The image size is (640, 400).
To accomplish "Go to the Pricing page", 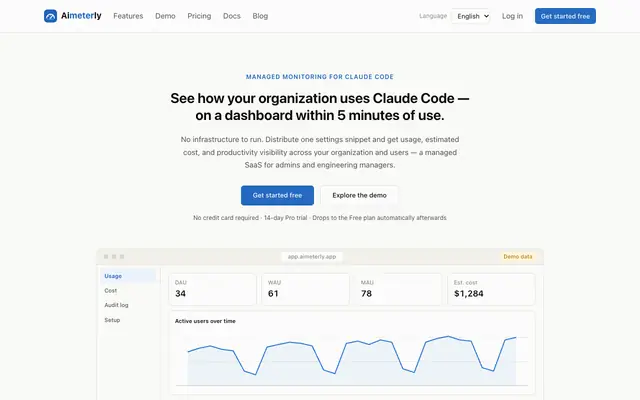I will point(199,16).
